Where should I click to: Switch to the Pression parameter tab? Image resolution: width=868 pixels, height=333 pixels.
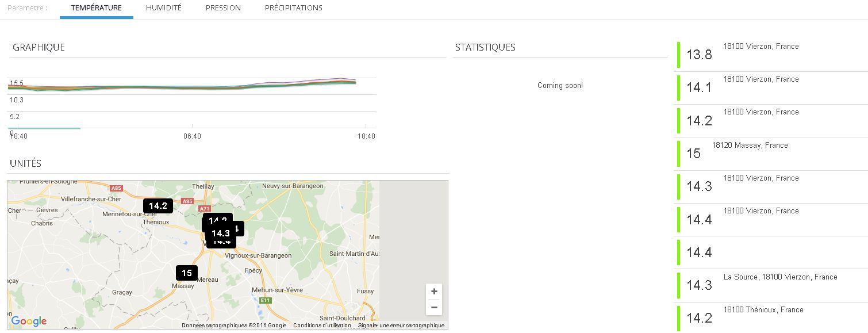223,8
